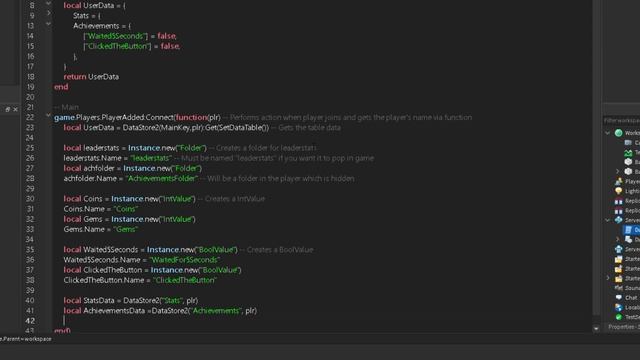Click 'return UserData' on line 18

tap(91, 76)
